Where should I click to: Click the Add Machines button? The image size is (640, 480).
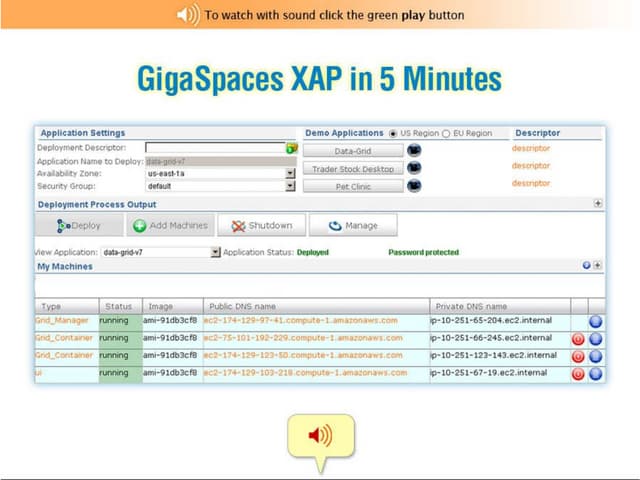click(x=169, y=226)
